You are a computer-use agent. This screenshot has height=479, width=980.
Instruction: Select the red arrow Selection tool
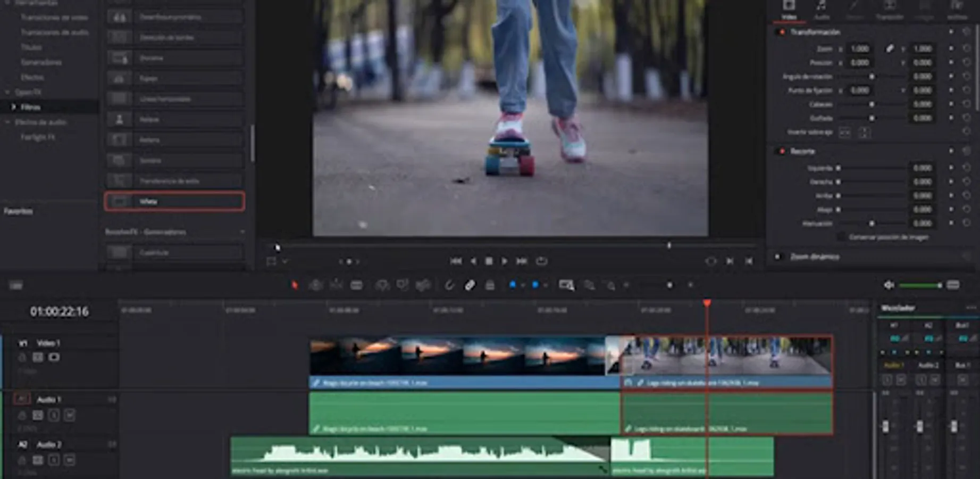point(295,285)
